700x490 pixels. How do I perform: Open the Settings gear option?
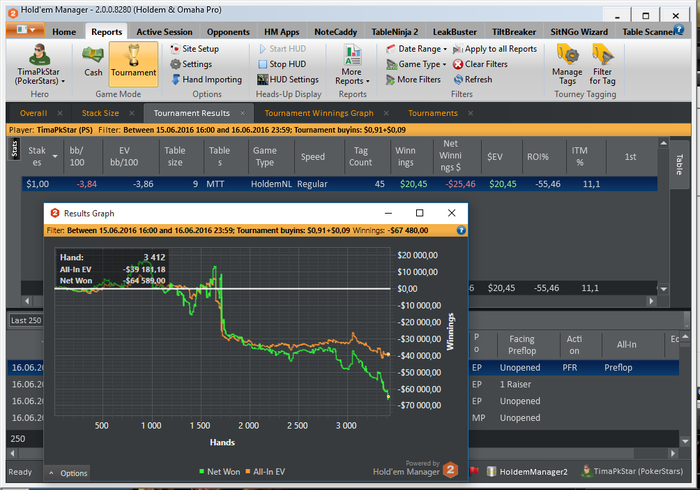click(x=191, y=64)
